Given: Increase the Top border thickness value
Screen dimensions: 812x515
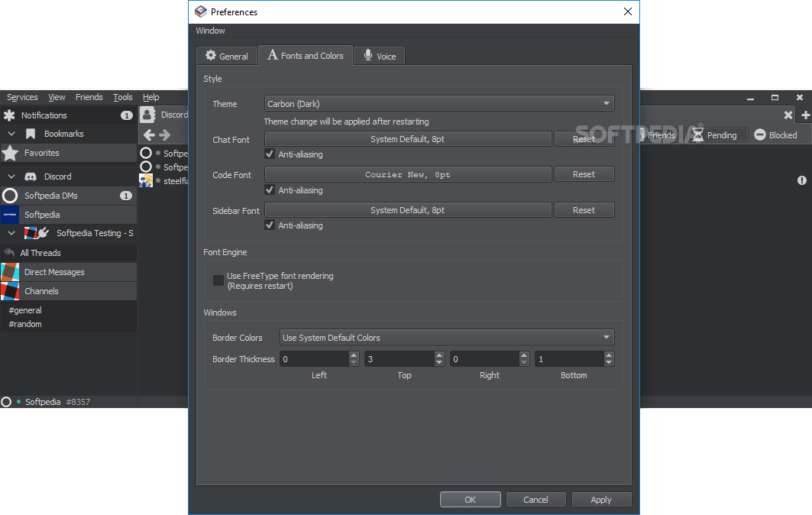Looking at the screenshot, I should click(439, 355).
